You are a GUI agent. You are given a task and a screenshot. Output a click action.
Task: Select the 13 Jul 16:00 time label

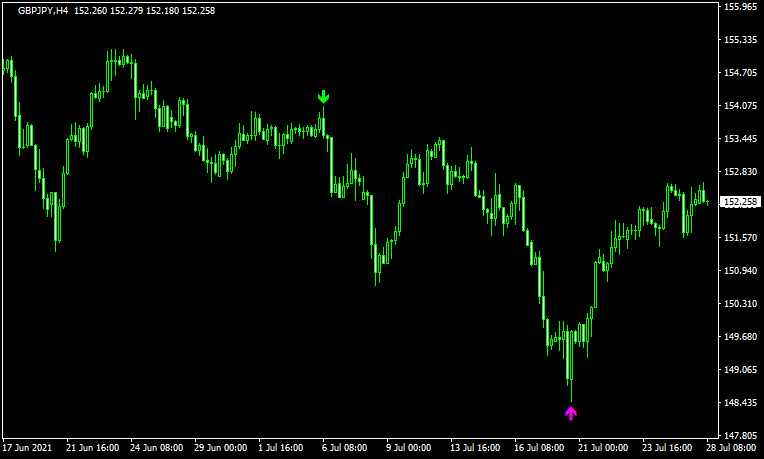tap(473, 448)
